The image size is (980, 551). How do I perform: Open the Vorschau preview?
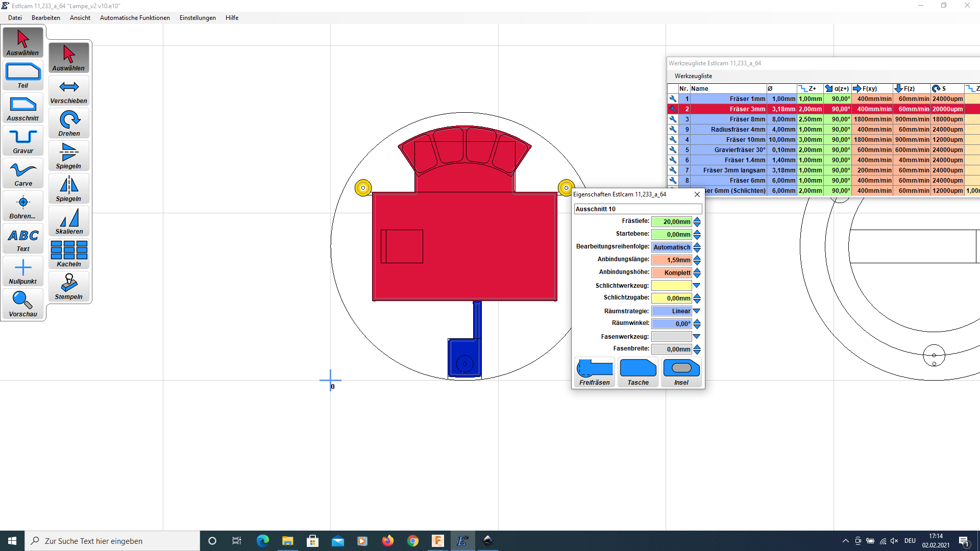tap(23, 304)
